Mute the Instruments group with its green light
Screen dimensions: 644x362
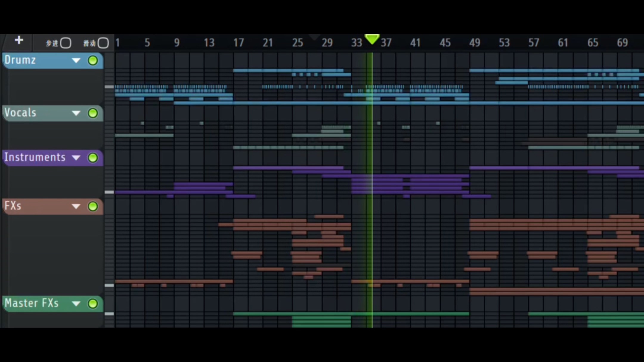click(93, 158)
